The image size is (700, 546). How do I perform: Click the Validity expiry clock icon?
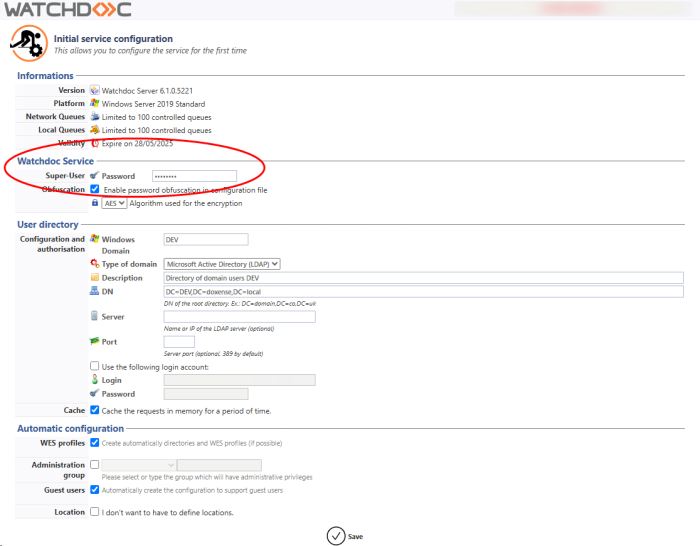click(95, 143)
